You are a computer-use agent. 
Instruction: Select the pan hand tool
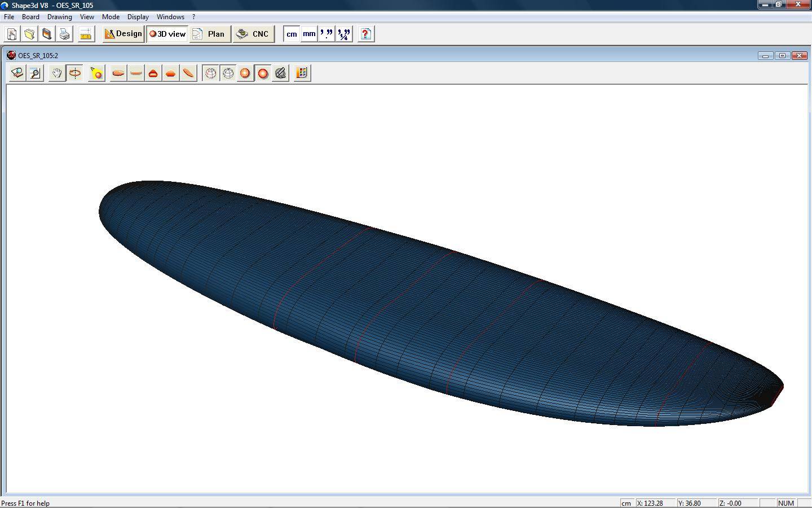56,73
